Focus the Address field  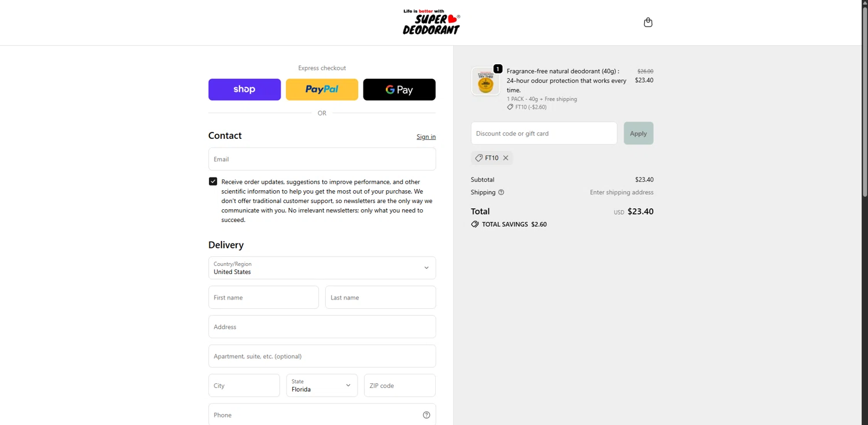coord(322,327)
